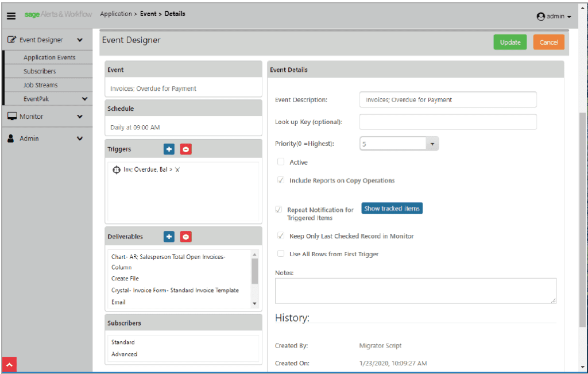Open the Monitor section via its screen icon

[11, 116]
